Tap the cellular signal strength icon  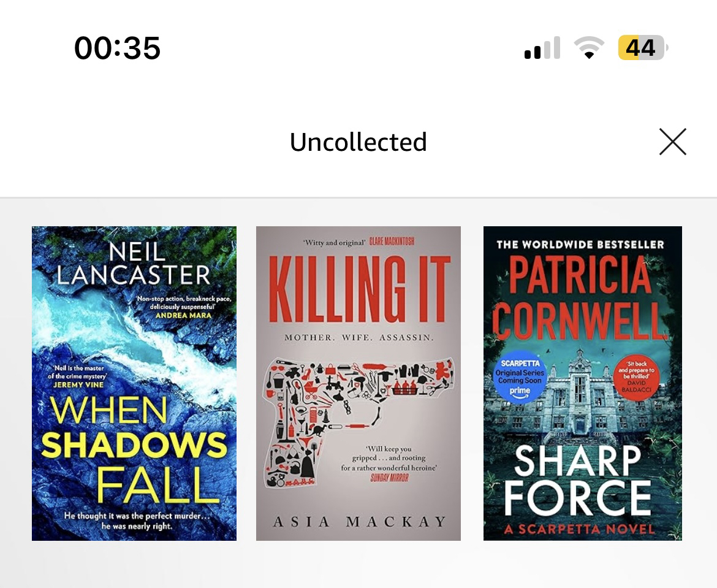pyautogui.click(x=542, y=48)
